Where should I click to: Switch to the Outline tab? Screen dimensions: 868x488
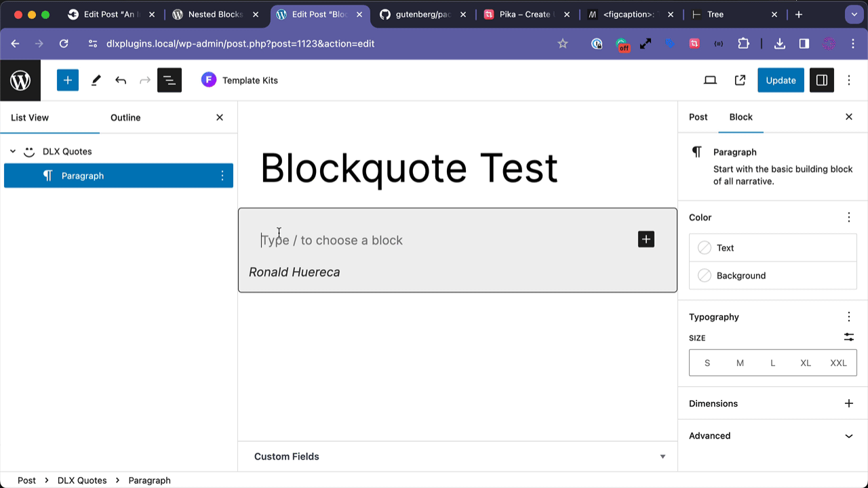(x=125, y=117)
